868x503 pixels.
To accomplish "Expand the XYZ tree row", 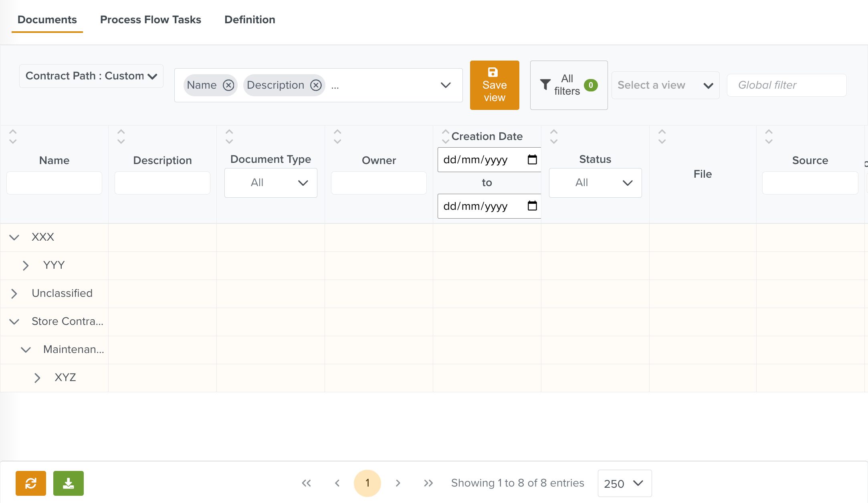I will coord(37,378).
